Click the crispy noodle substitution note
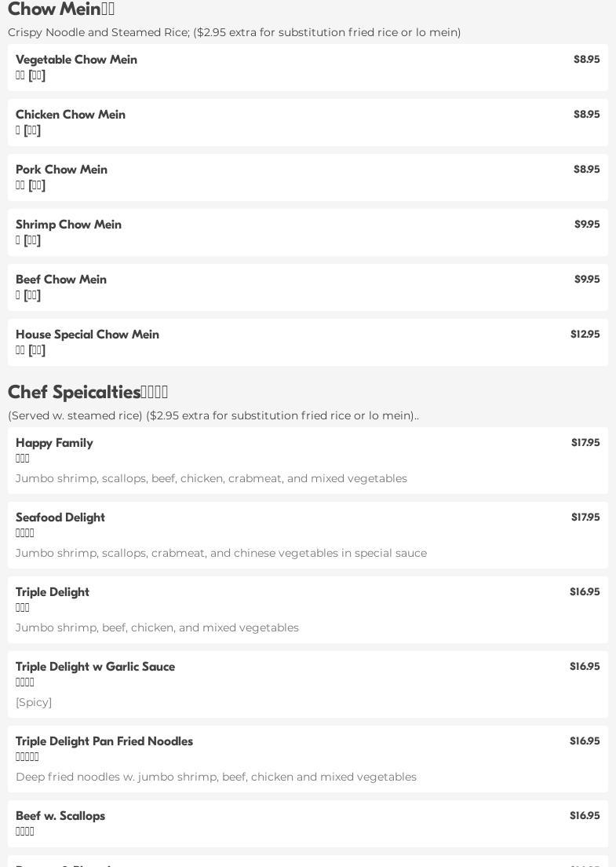 click(234, 32)
